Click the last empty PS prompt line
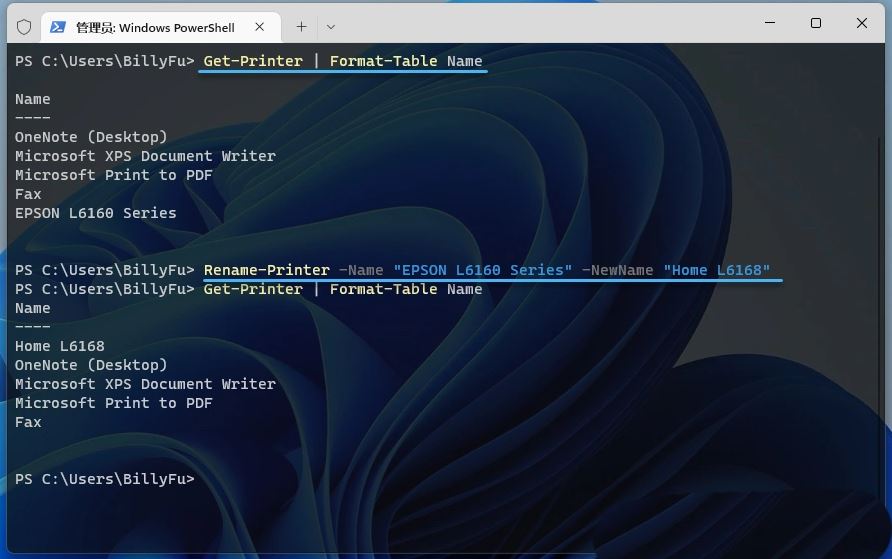The image size is (892, 559). 105,479
